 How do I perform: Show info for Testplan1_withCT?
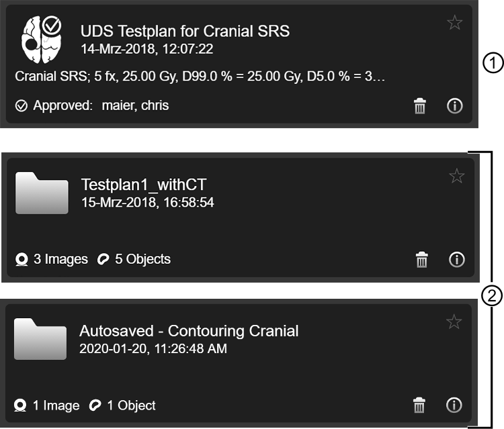456,259
